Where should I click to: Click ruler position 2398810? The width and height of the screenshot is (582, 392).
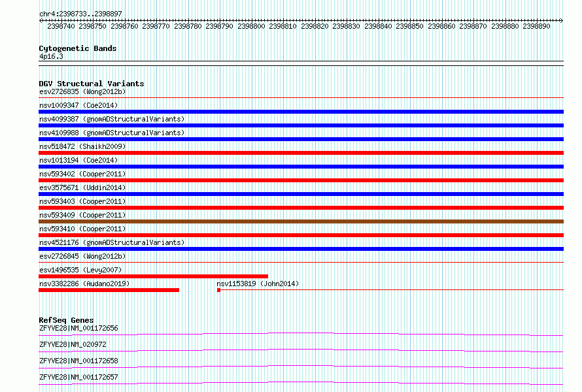(283, 26)
